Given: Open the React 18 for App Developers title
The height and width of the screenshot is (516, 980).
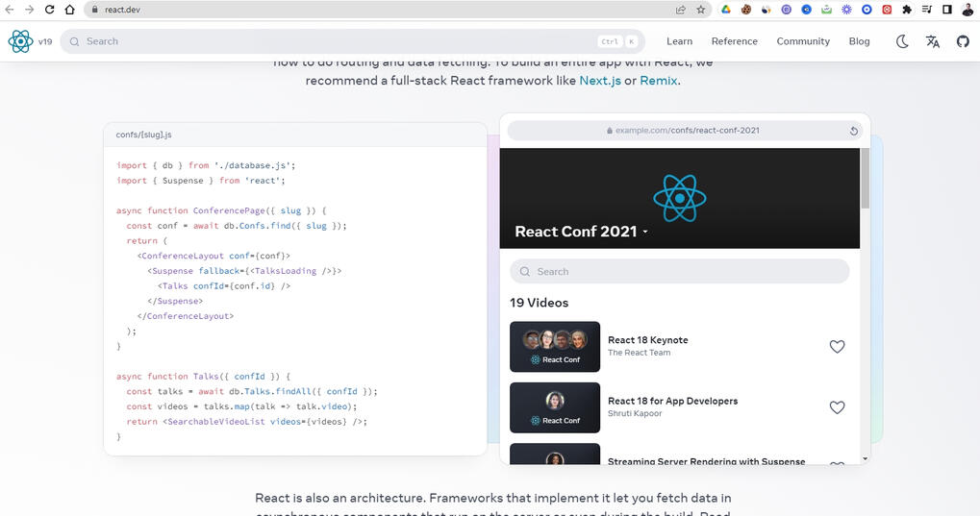Looking at the screenshot, I should tap(672, 401).
